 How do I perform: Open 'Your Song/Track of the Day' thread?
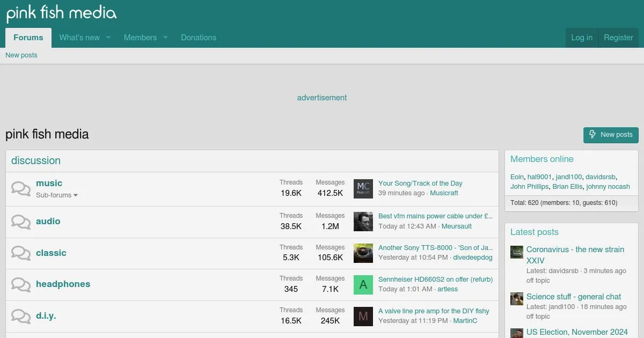(x=420, y=183)
